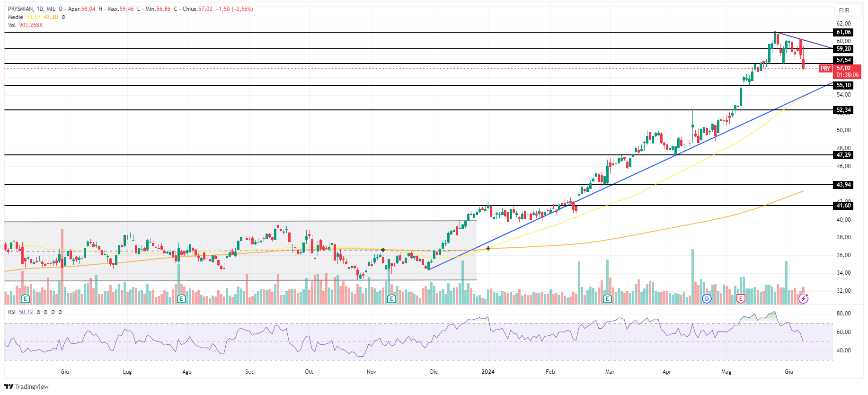Click the 55,10 horizontal line label
The width and height of the screenshot is (868, 395).
tap(843, 85)
